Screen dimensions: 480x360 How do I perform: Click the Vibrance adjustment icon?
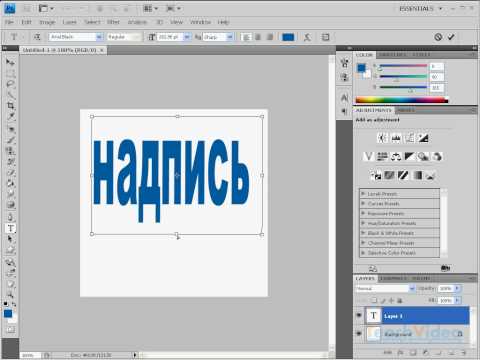coord(368,156)
